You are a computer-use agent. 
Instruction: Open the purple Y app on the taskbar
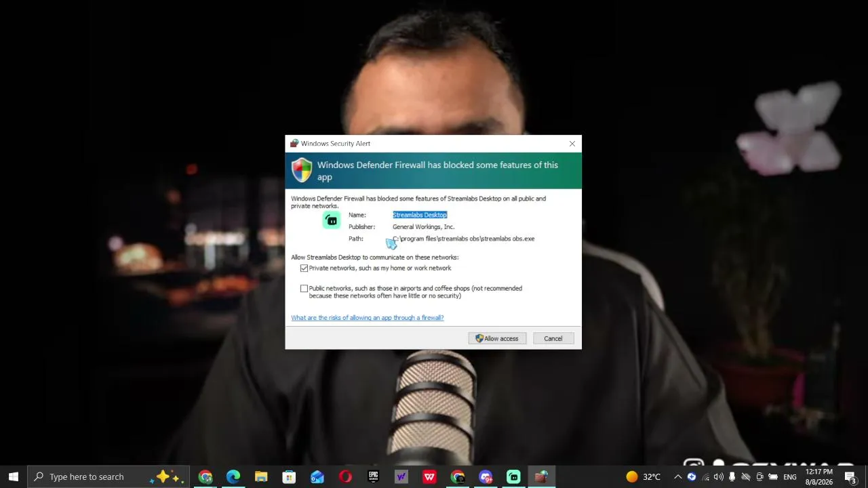point(401,476)
